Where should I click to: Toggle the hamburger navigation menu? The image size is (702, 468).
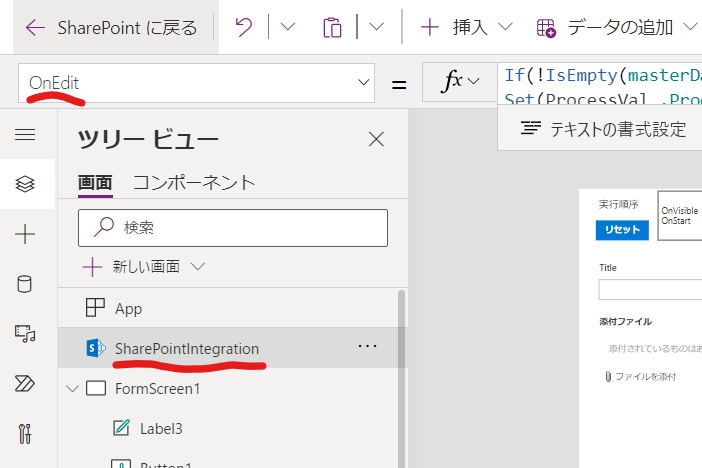pyautogui.click(x=25, y=134)
